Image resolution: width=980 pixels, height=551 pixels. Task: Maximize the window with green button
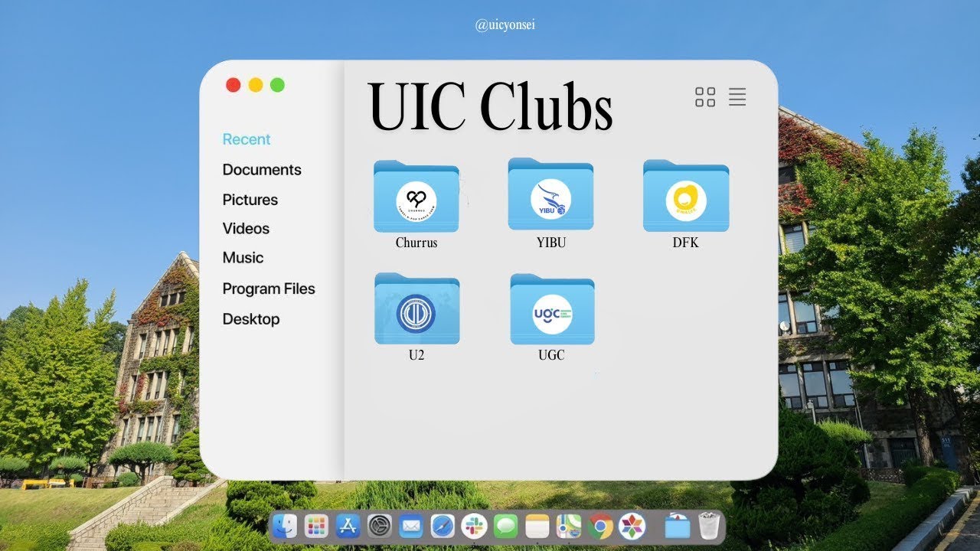coord(277,85)
